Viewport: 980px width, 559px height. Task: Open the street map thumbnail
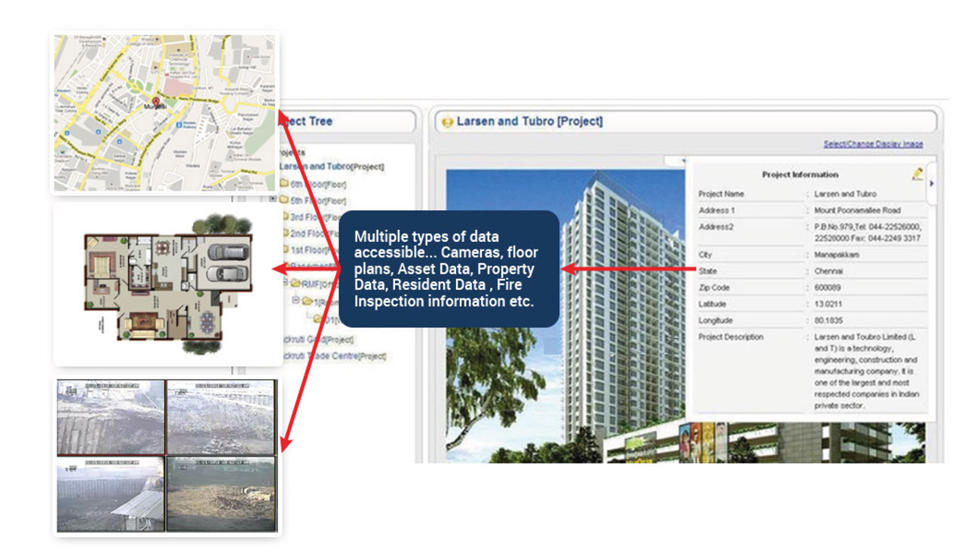pyautogui.click(x=164, y=112)
